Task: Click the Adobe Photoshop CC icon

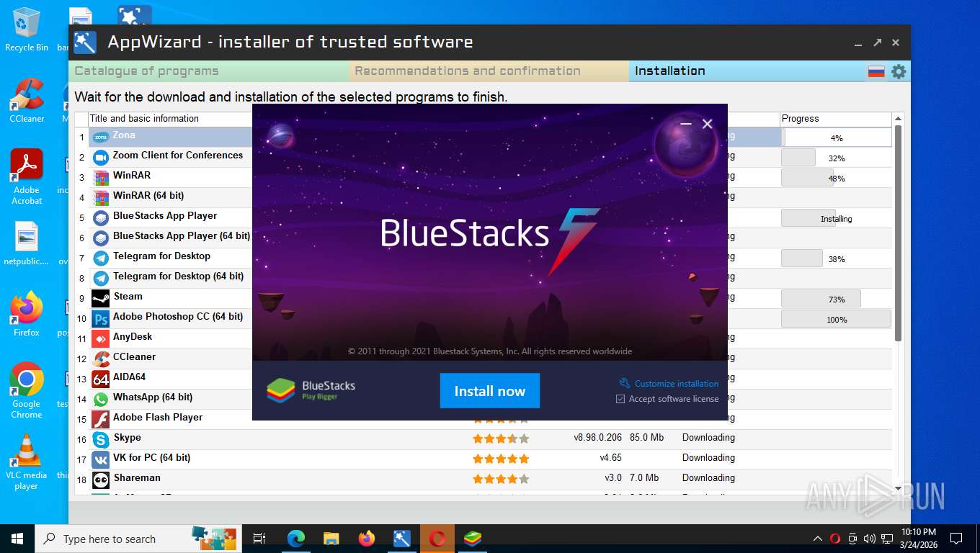Action: point(101,318)
